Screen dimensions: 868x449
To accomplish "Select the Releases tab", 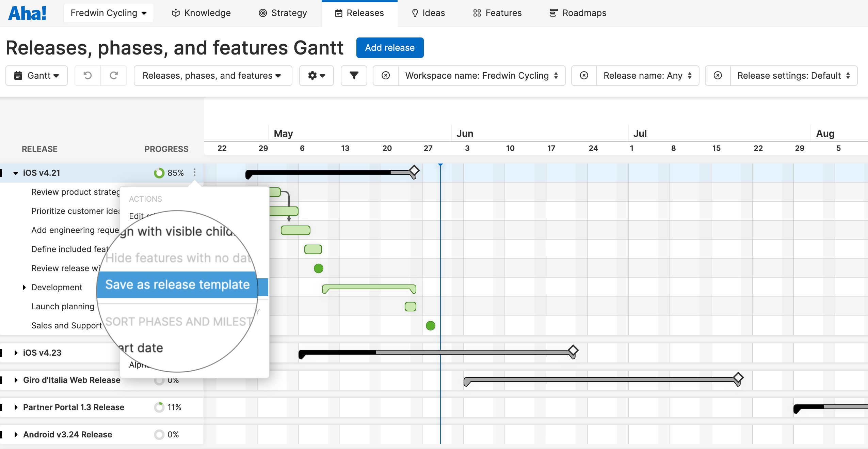I will pos(359,13).
